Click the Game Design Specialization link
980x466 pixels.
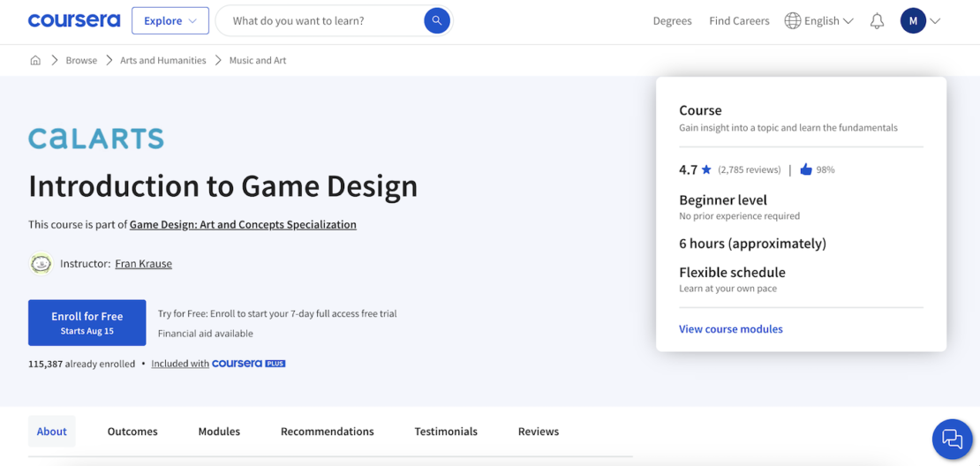click(x=243, y=224)
